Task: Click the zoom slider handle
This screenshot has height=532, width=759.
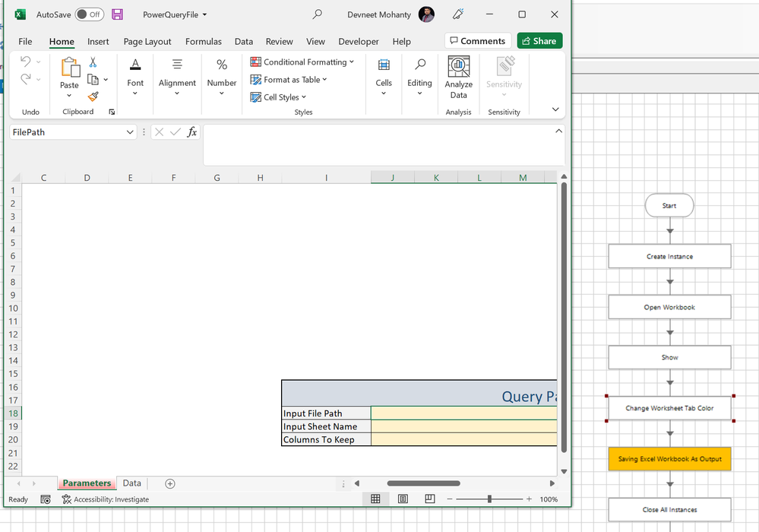Action: tap(489, 499)
